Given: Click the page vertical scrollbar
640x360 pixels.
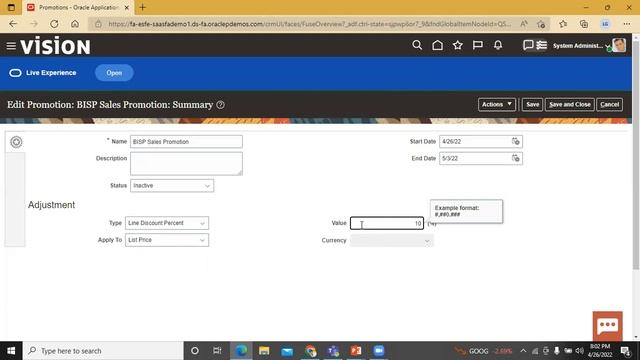Looking at the screenshot, I should (636, 155).
